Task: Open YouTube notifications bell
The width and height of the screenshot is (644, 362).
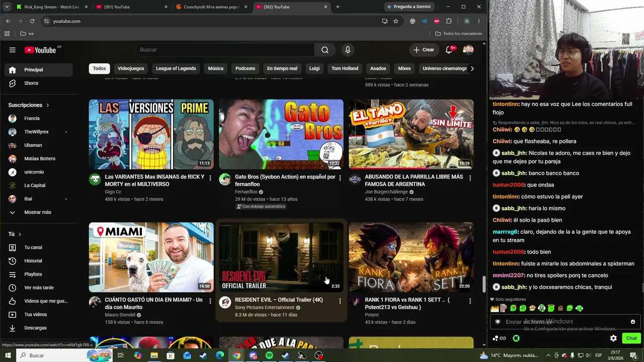Action: click(x=449, y=50)
